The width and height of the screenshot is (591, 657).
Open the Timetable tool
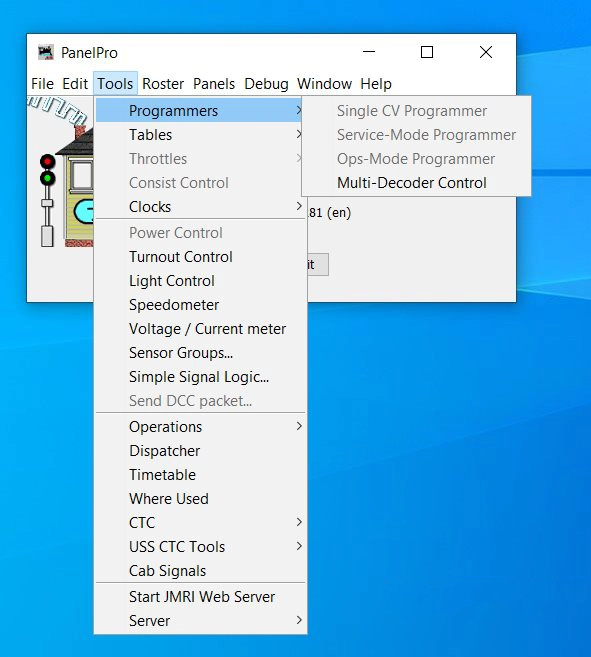pyautogui.click(x=200, y=475)
